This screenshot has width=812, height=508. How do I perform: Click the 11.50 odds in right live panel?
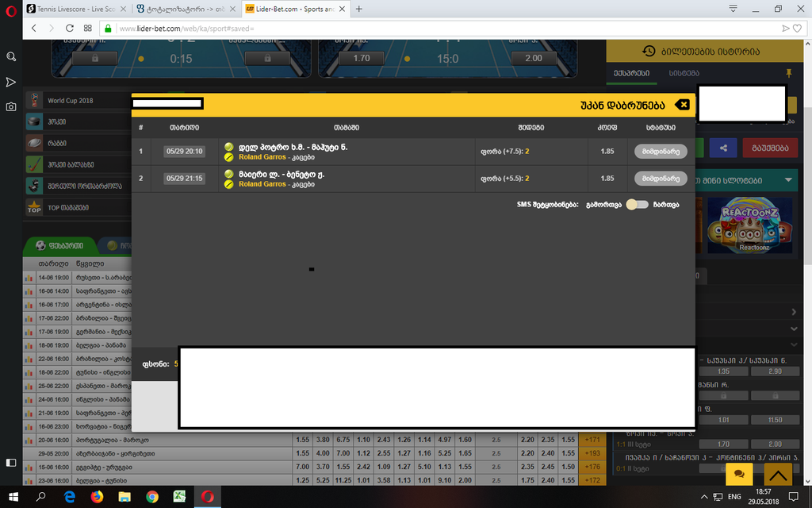776,420
